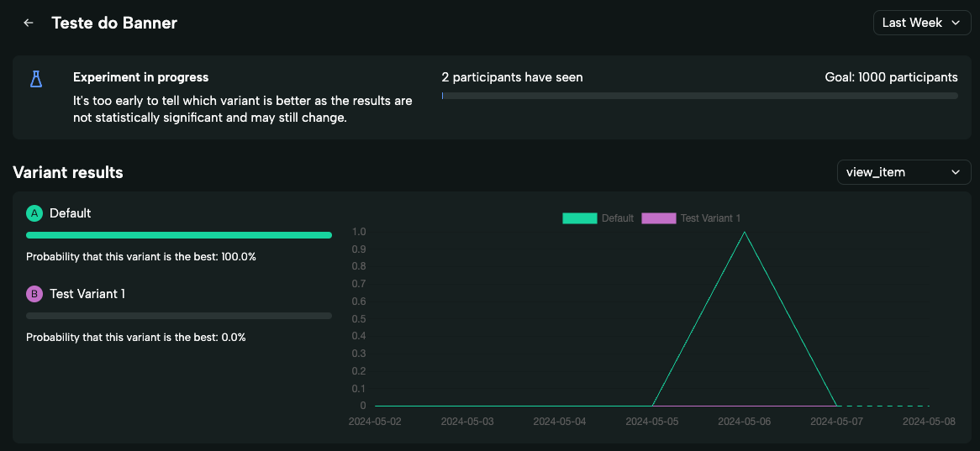The image size is (980, 451).
Task: Click the back arrow icon
Action: click(29, 24)
